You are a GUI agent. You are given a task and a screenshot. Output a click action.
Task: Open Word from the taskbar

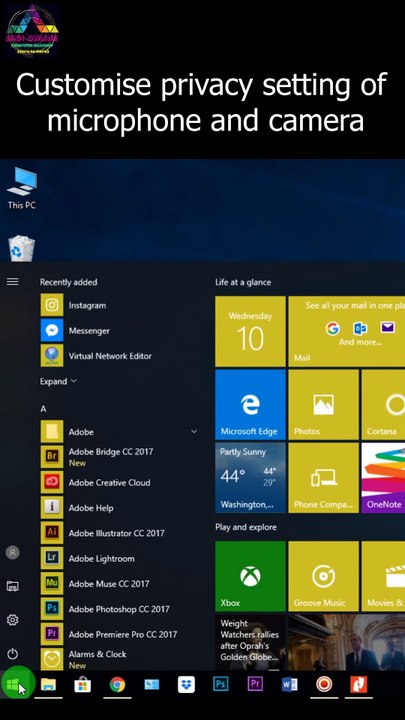tap(289, 685)
